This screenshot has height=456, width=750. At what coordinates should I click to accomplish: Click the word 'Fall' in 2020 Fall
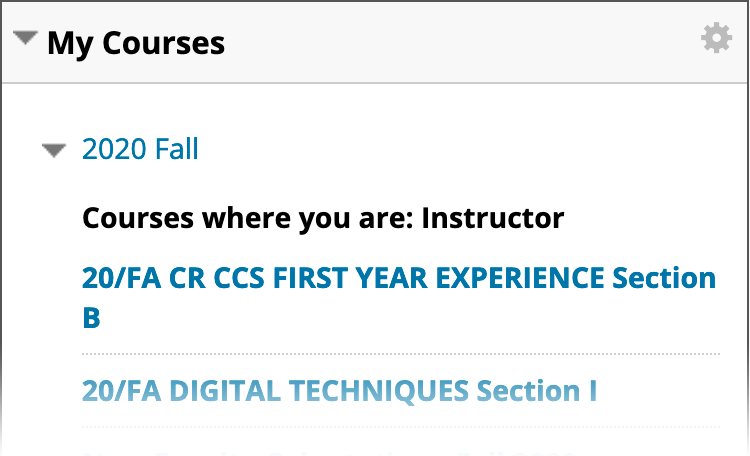(177, 150)
